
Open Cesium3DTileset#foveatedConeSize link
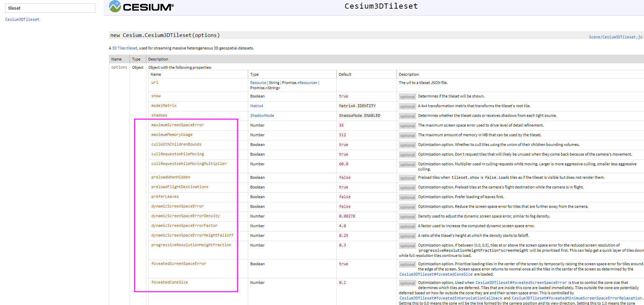[436, 274]
